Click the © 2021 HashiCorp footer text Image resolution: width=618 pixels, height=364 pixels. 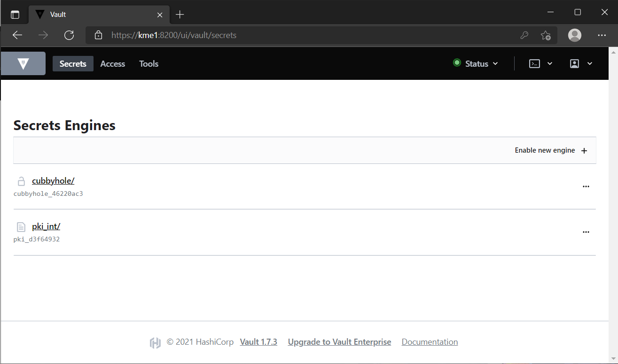click(x=200, y=342)
